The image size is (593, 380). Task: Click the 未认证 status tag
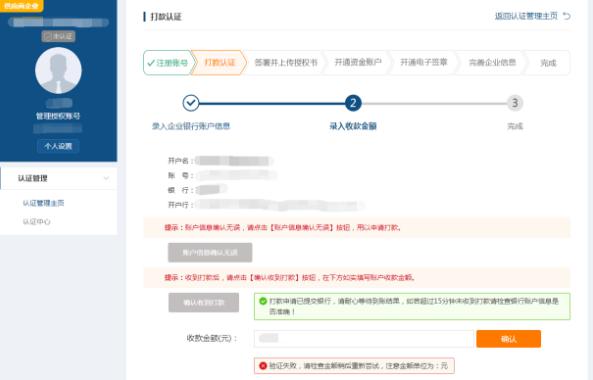coord(58,36)
